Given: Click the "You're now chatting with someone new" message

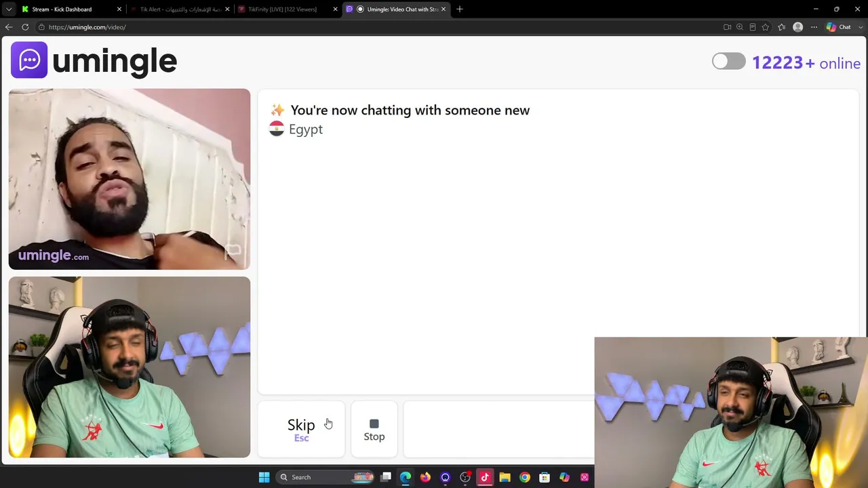Looking at the screenshot, I should 410,110.
